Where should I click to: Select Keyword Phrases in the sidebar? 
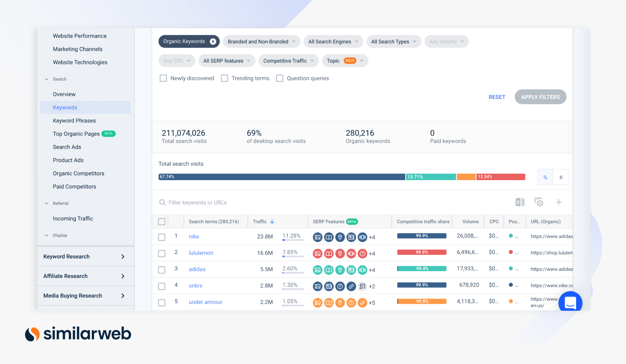(x=74, y=120)
